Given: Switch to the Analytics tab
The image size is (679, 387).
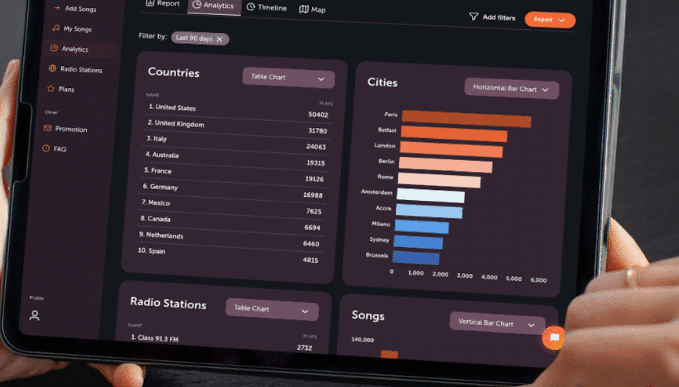Looking at the screenshot, I should [213, 6].
